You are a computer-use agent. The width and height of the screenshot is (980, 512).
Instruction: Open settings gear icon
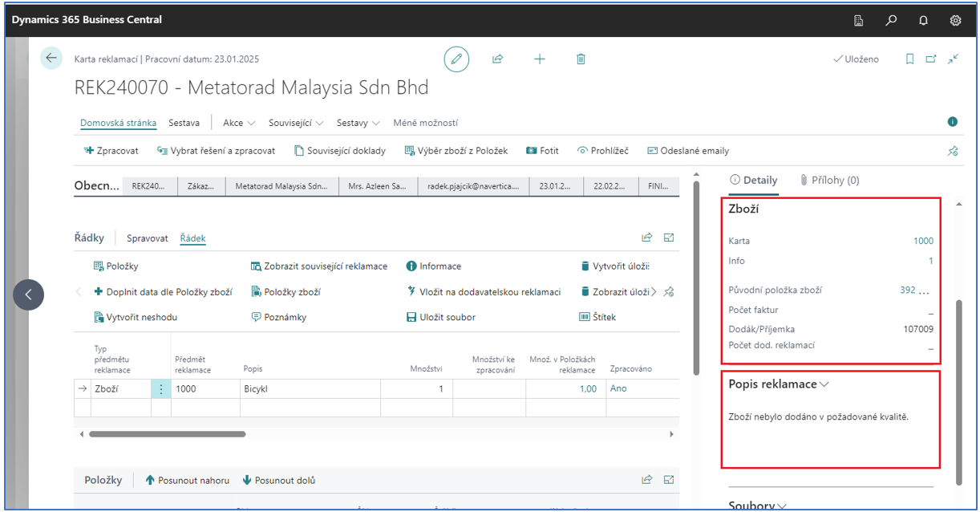[955, 20]
